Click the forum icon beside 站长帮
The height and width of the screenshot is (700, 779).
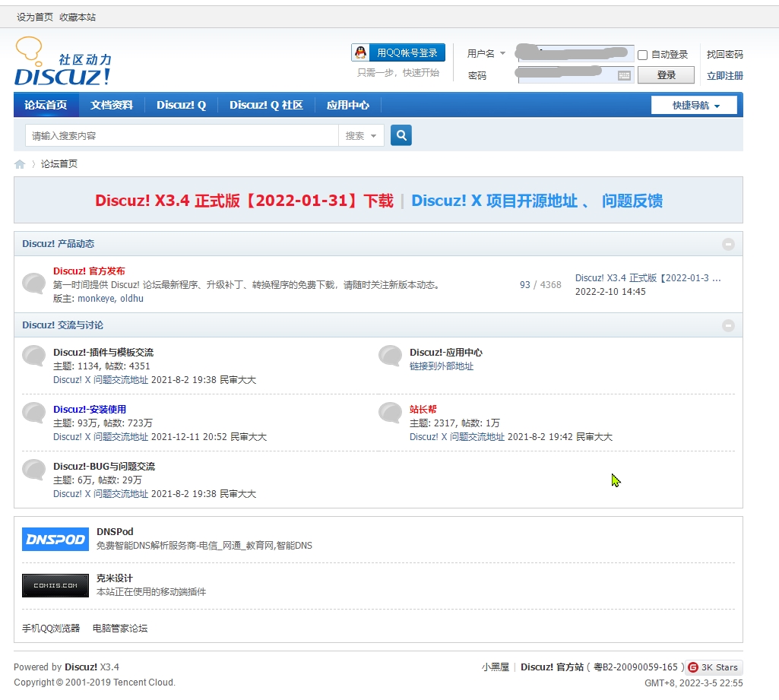click(391, 413)
